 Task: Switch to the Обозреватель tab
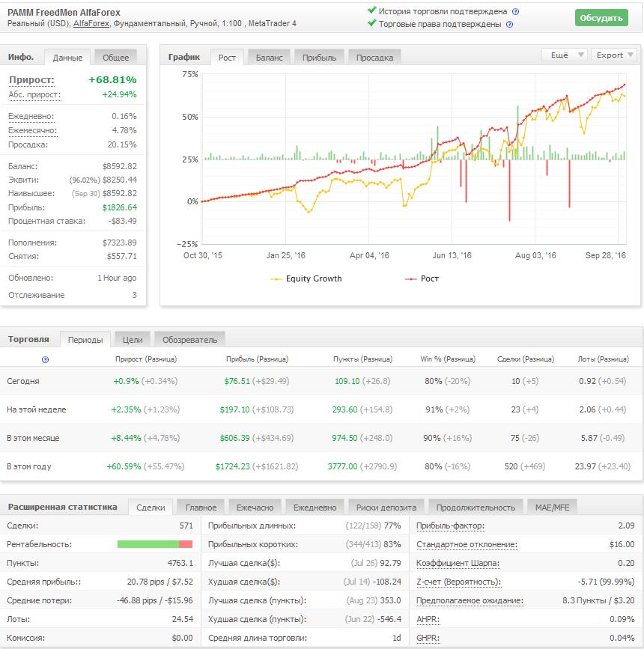coord(190,340)
